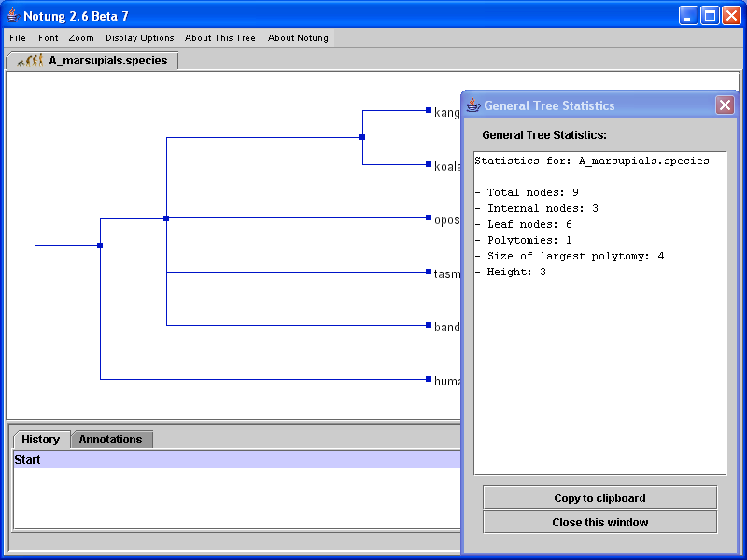
Task: Open the About This Tree menu
Action: click(220, 38)
